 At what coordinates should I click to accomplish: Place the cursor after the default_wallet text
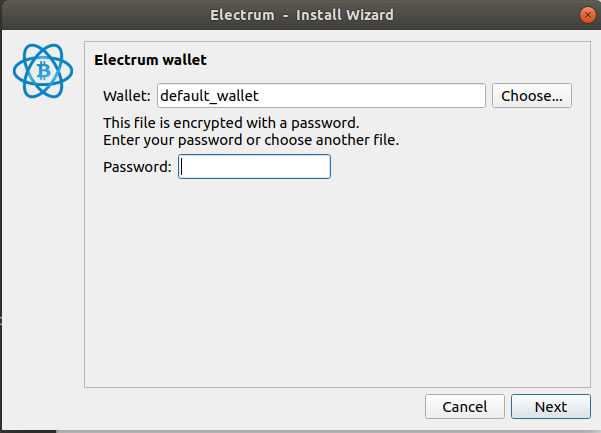(260, 96)
